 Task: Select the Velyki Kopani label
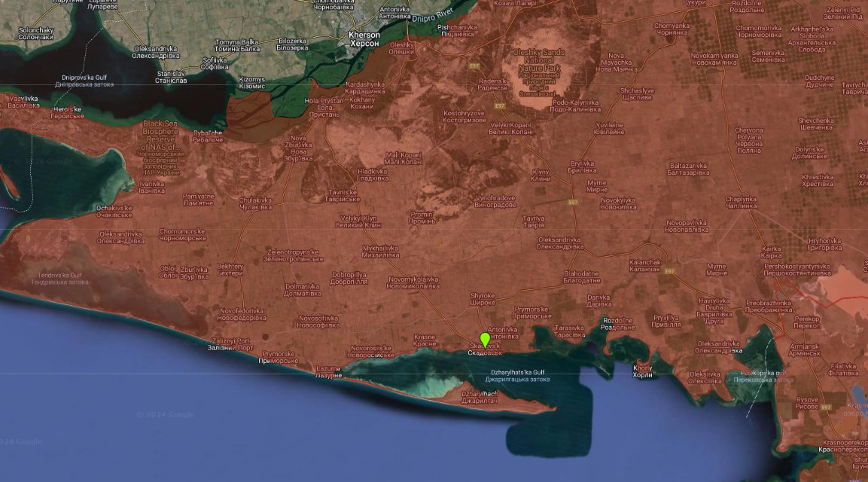tap(511, 129)
